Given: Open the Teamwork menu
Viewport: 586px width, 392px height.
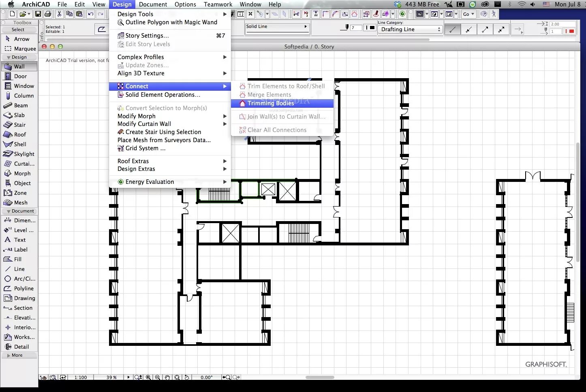Looking at the screenshot, I should (x=218, y=4).
